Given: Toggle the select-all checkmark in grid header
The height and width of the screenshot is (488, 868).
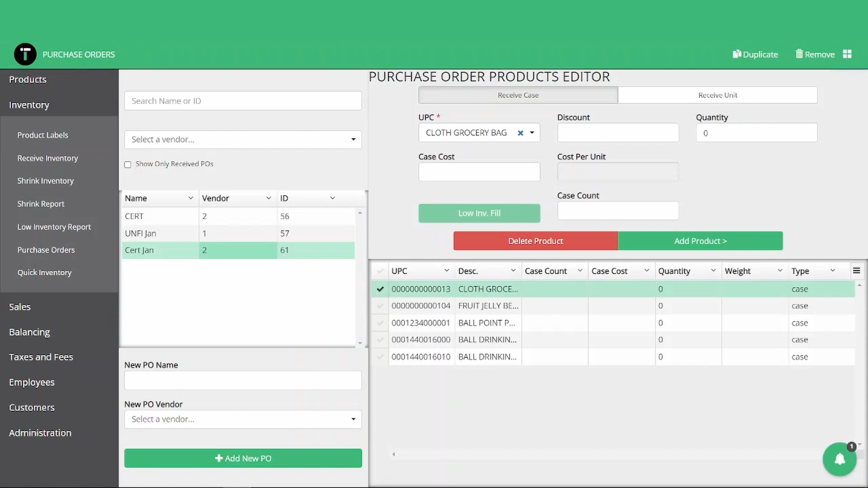Looking at the screenshot, I should pyautogui.click(x=380, y=271).
